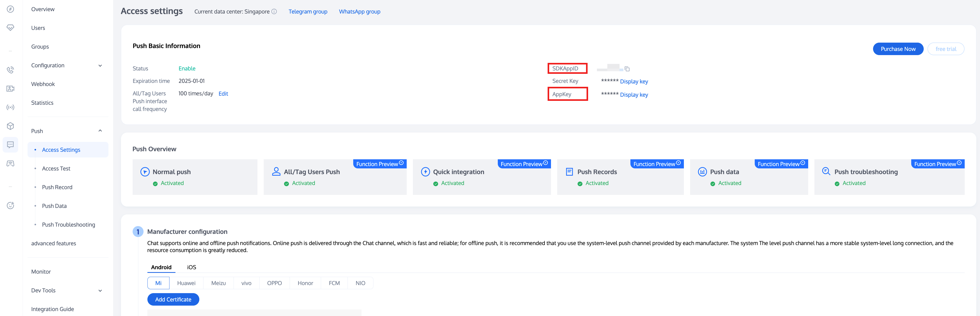Click the phone call icon in rail

(10, 70)
